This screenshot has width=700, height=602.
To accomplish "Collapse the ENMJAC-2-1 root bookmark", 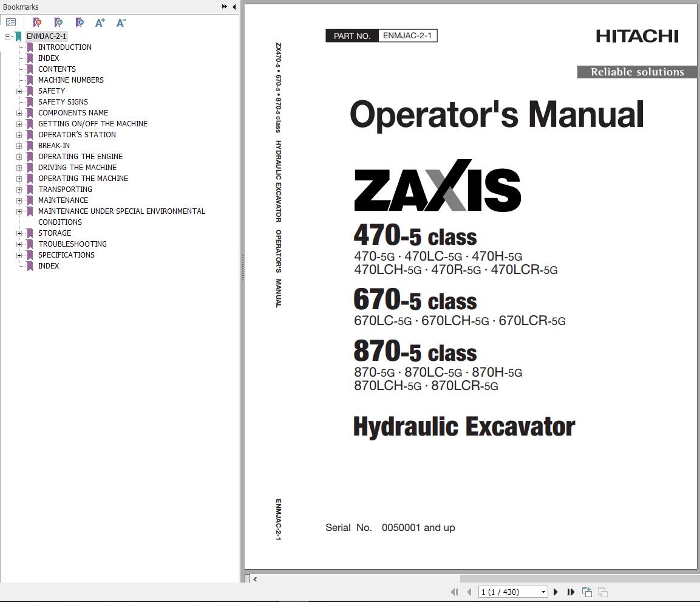I will (x=8, y=36).
